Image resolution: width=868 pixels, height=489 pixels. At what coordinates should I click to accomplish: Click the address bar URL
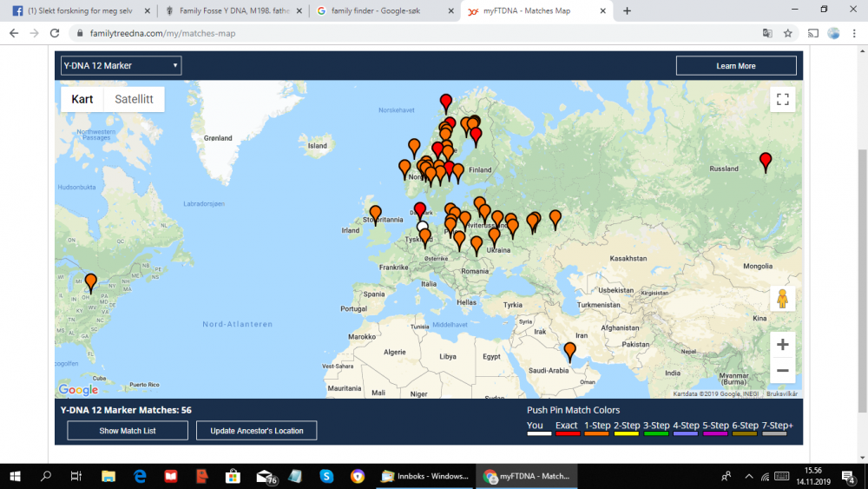click(163, 33)
